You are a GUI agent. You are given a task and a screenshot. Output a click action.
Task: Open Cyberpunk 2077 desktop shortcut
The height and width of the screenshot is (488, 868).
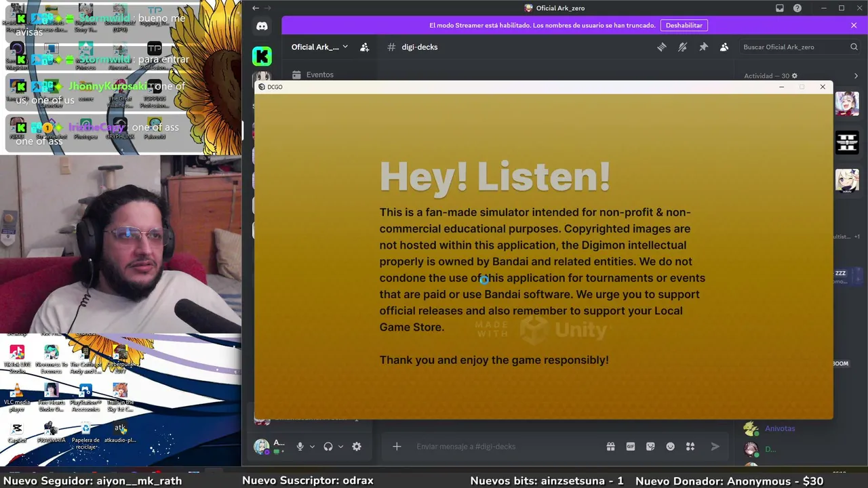click(x=120, y=359)
